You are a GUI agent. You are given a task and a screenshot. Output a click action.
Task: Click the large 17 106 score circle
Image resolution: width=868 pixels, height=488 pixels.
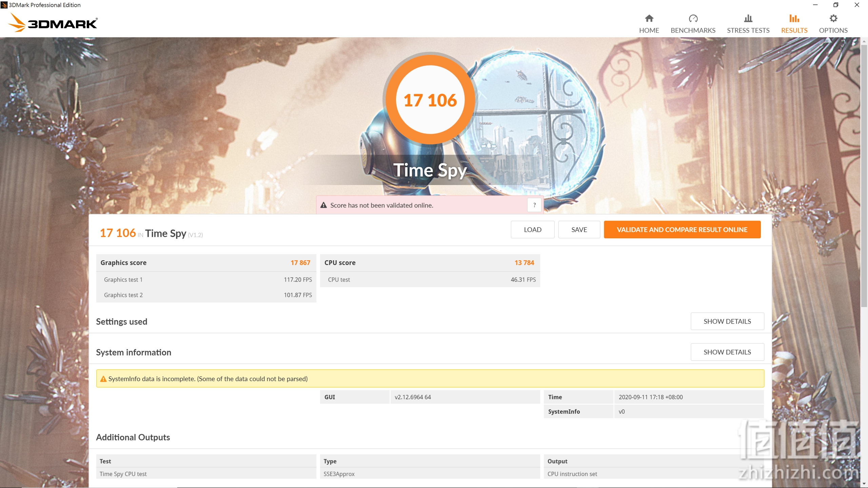click(x=430, y=100)
